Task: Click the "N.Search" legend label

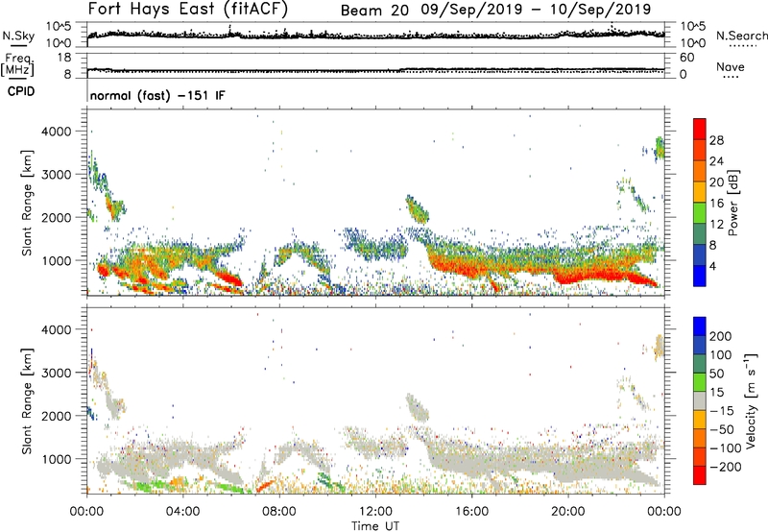Action: click(741, 36)
